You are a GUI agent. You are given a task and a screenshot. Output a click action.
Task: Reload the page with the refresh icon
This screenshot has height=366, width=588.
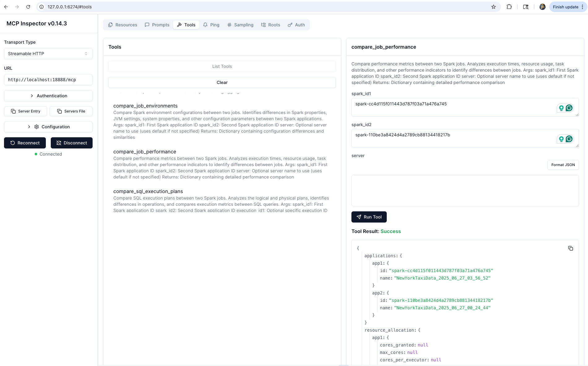click(28, 7)
